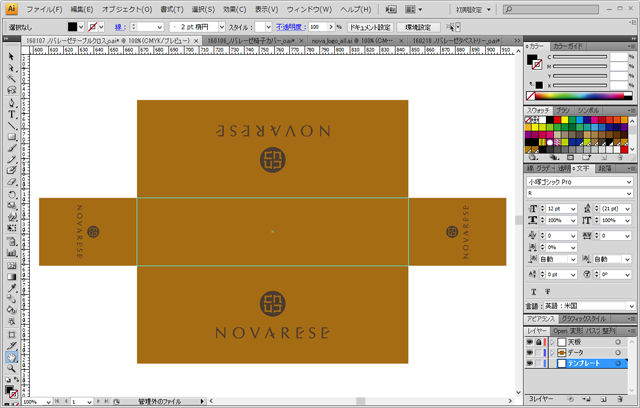This screenshot has width=640, height=408.
Task: Open font family dropdown 小塚ゴシック Pro
Action: (629, 182)
